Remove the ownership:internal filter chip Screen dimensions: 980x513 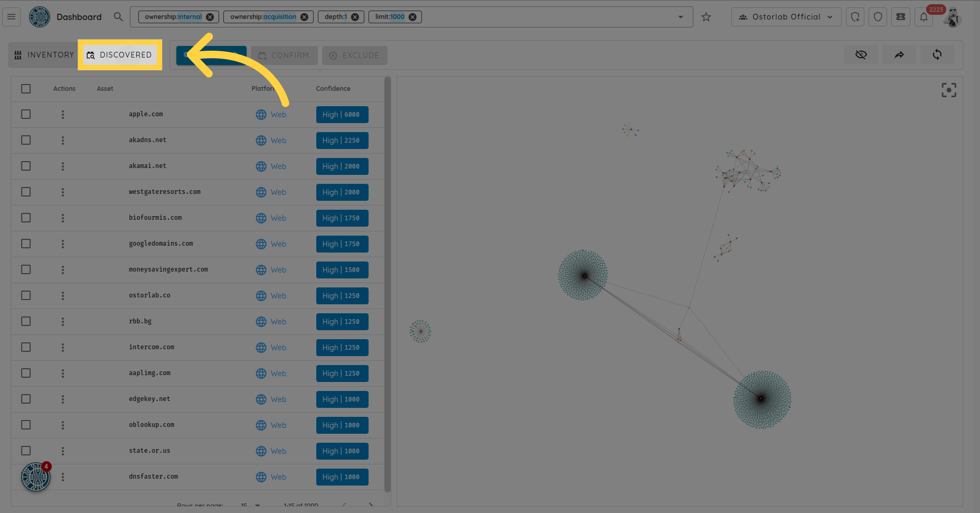(x=210, y=17)
